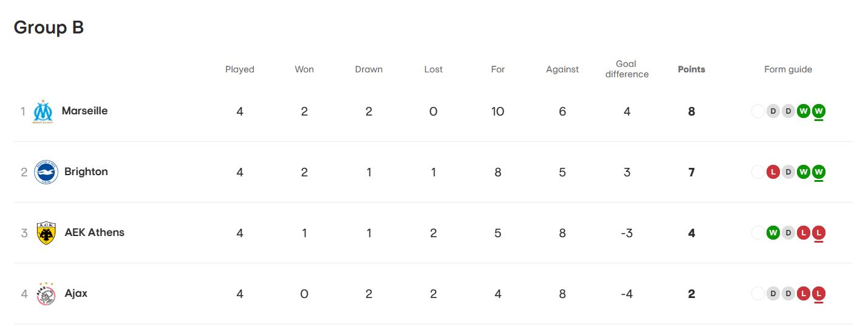Select Marseille's underlined latest W badge
The height and width of the screenshot is (326, 868).
(x=819, y=111)
